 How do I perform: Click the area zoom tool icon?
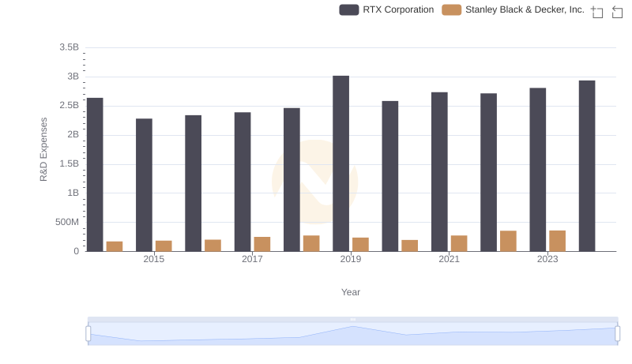tap(597, 12)
